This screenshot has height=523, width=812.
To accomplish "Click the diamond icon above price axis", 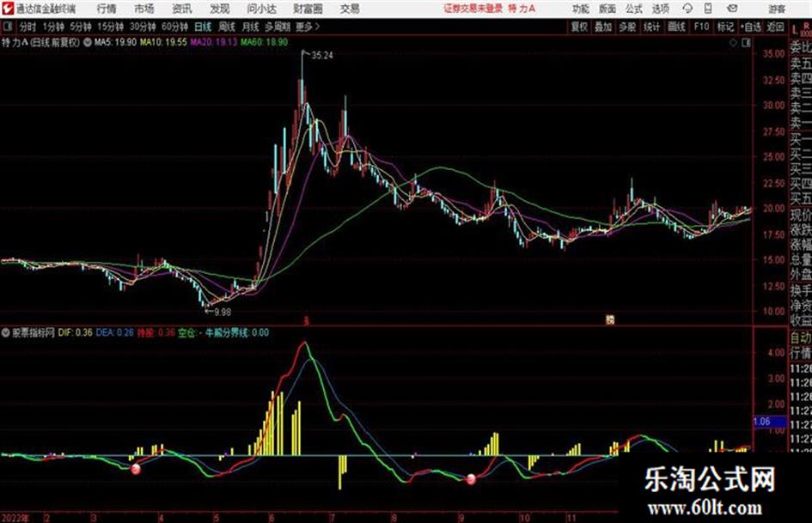I will pyautogui.click(x=733, y=43).
